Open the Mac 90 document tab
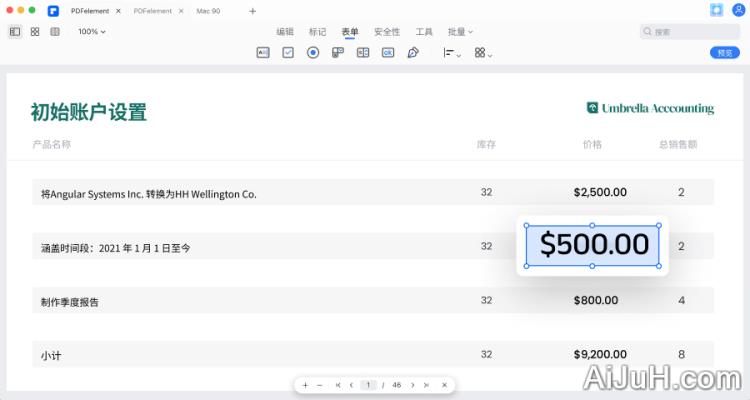This screenshot has width=750, height=400. coord(208,11)
